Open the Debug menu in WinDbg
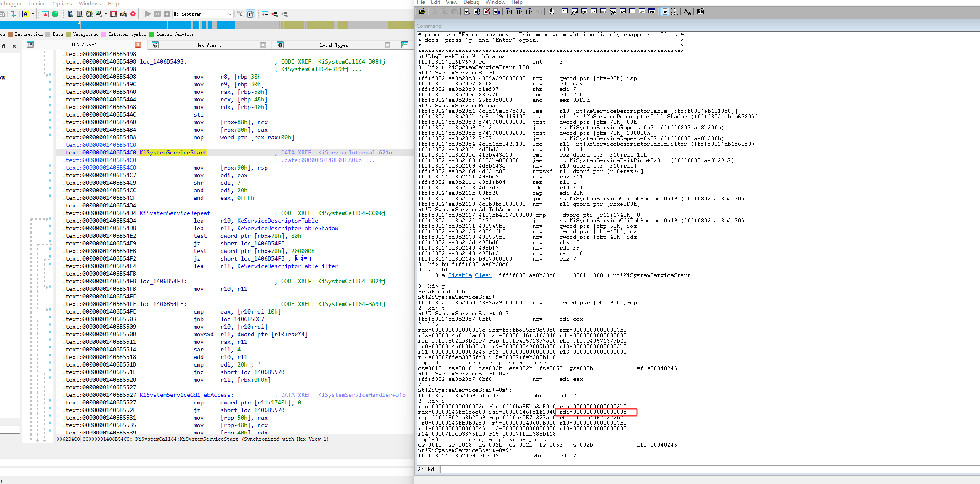The width and height of the screenshot is (980, 484). pyautogui.click(x=471, y=2)
